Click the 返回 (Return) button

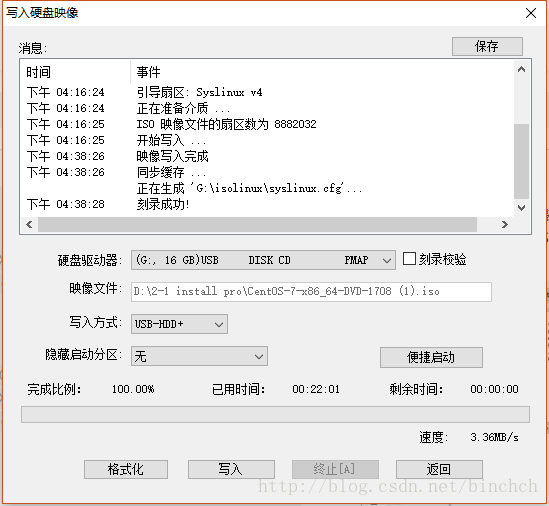(439, 469)
